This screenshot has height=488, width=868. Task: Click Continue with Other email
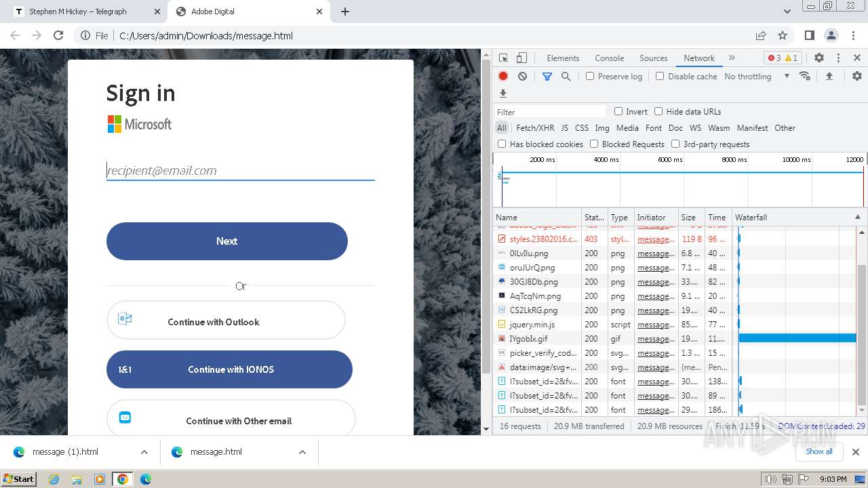(231, 419)
